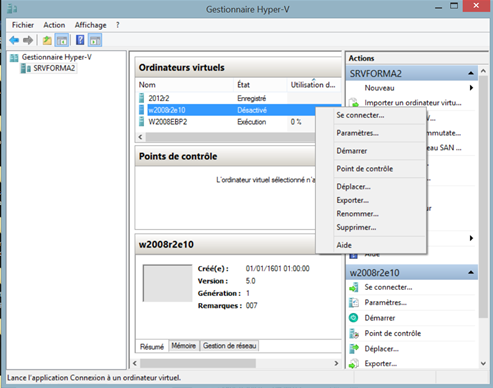493x388 pixels.
Task: Collapse the SRVFORMA2 actions section
Action: click(x=471, y=73)
